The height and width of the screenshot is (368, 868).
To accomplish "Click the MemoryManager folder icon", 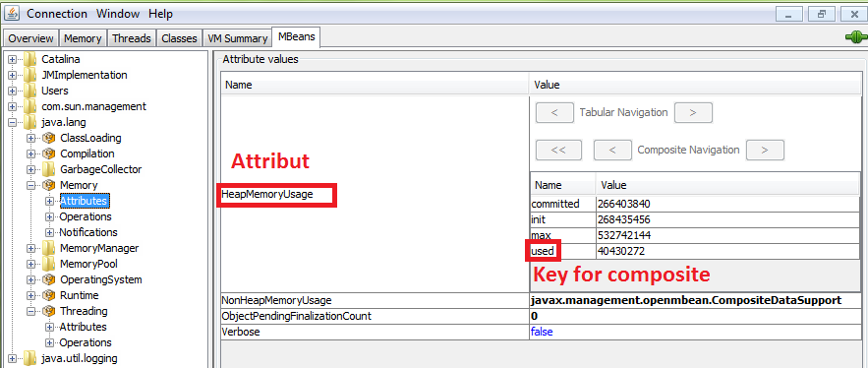I will click(x=49, y=248).
